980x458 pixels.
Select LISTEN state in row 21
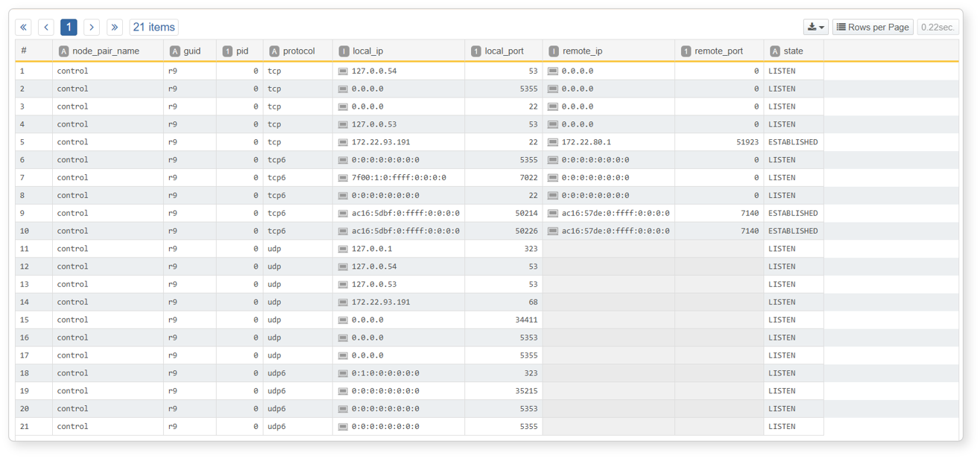coord(782,427)
